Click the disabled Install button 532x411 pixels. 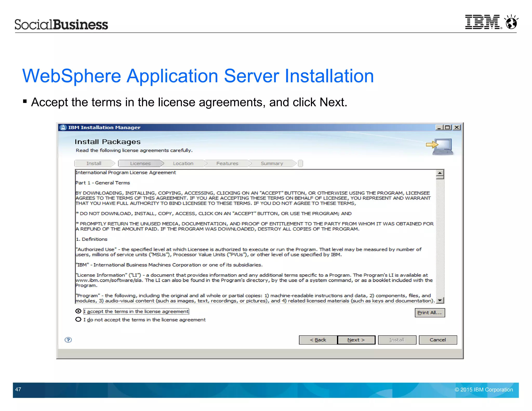click(397, 340)
